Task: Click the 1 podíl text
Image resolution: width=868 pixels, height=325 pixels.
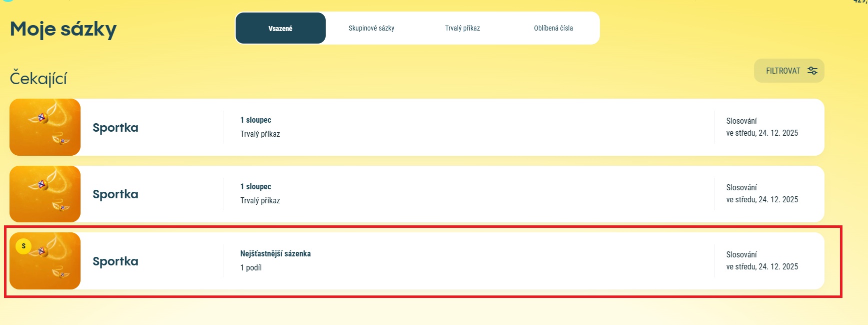Action: pos(251,268)
